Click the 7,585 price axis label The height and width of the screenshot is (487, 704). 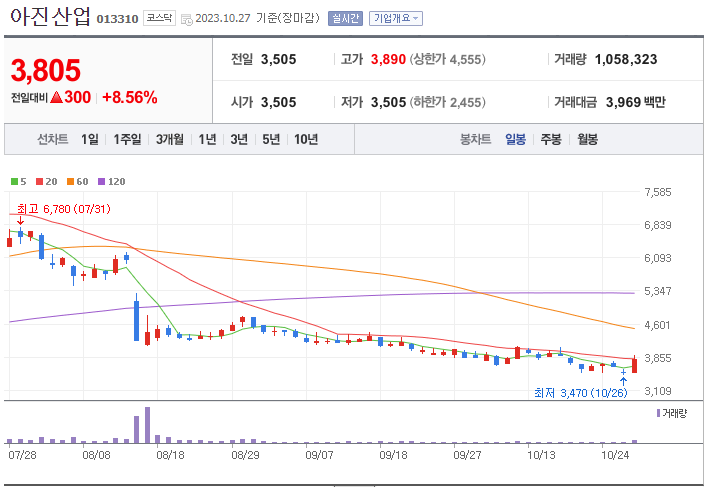click(x=658, y=193)
